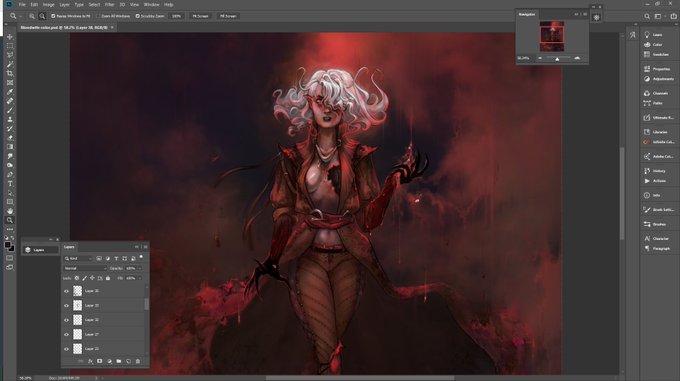Viewport: 680px width, 381px height.
Task: Open the Layer menu
Action: coord(64,4)
